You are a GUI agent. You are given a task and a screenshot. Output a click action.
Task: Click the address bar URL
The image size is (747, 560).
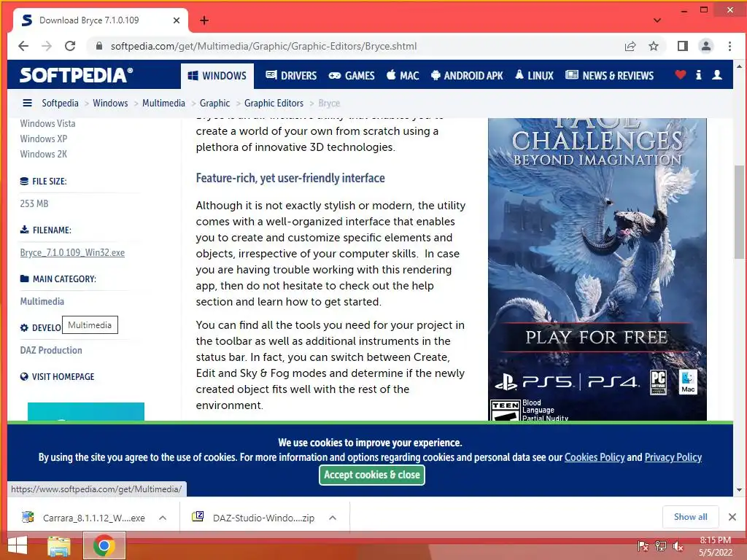click(x=263, y=46)
